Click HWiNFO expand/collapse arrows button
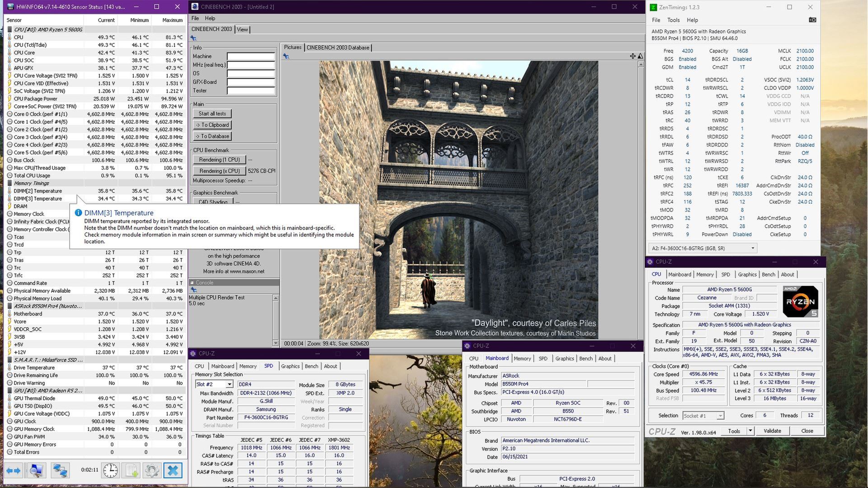Screen dimensions: 868x488 [x=14, y=470]
